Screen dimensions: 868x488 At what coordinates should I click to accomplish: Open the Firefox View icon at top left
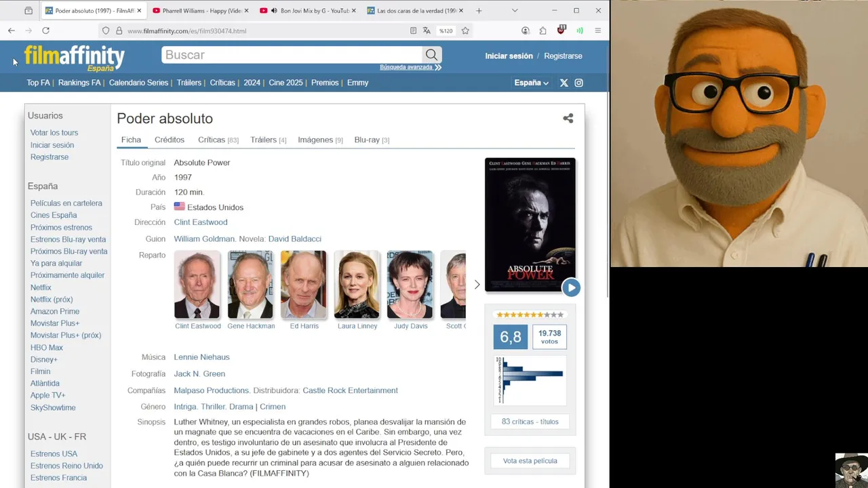[28, 11]
